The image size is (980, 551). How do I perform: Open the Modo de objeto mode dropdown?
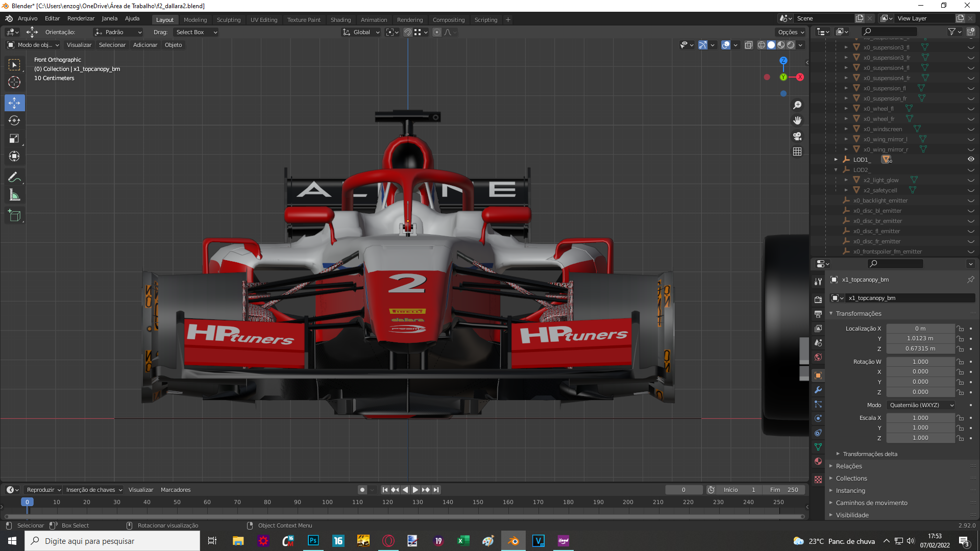click(33, 45)
